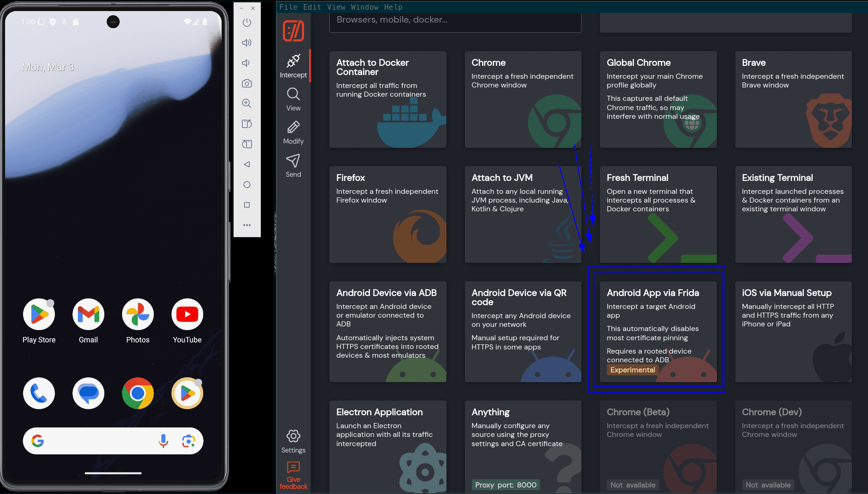Rotate emulator left

[247, 124]
